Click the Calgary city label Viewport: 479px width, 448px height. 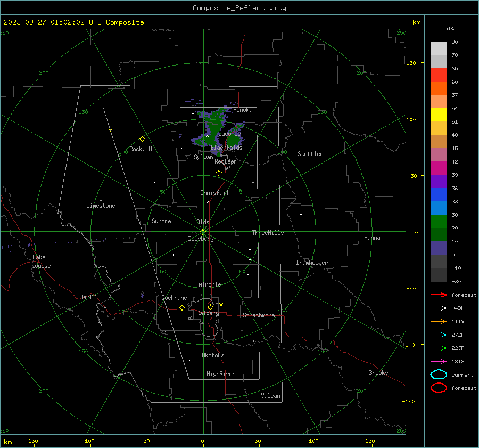point(208,313)
